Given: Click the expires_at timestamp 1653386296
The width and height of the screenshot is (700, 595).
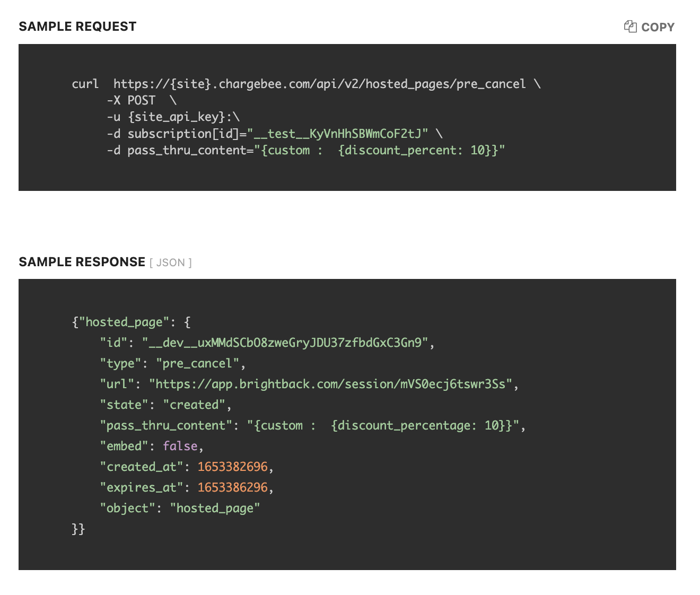Looking at the screenshot, I should [232, 487].
